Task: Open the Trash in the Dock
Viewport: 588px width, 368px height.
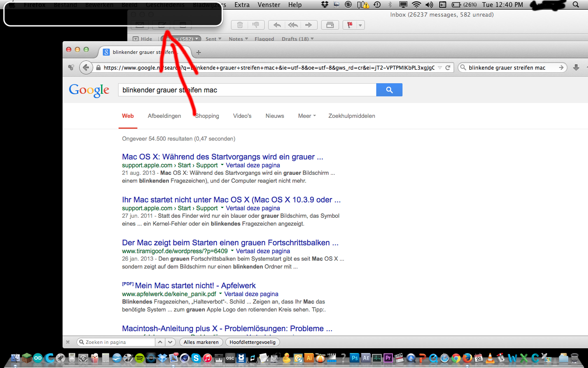Action: point(575,358)
